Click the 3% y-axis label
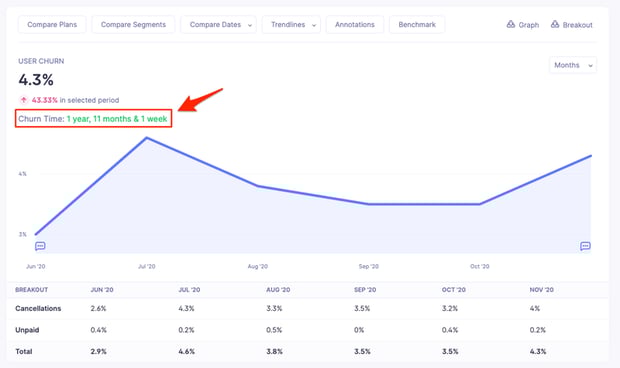620x368 pixels. click(x=23, y=234)
